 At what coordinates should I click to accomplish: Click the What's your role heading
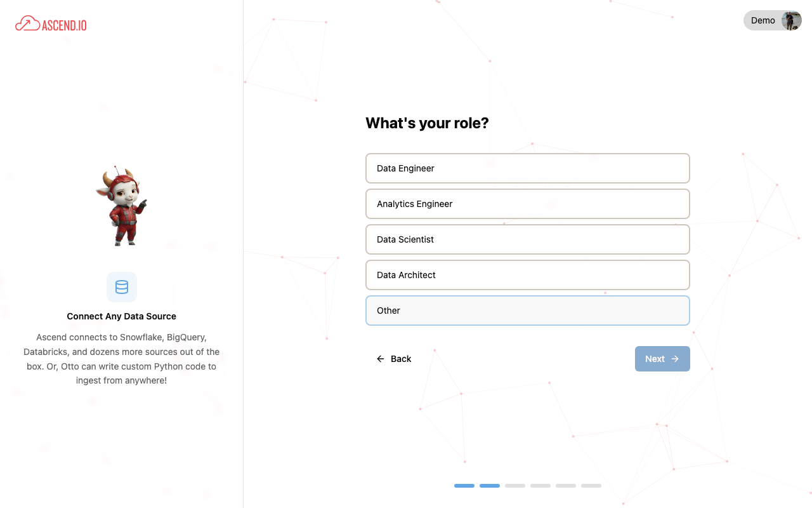[x=427, y=123]
